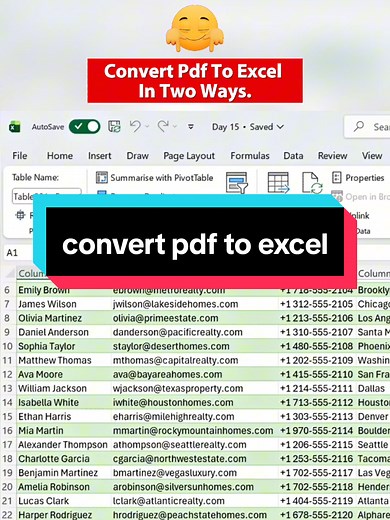
Task: Open the Undo history dropdown arrow
Action: pyautogui.click(x=147, y=127)
